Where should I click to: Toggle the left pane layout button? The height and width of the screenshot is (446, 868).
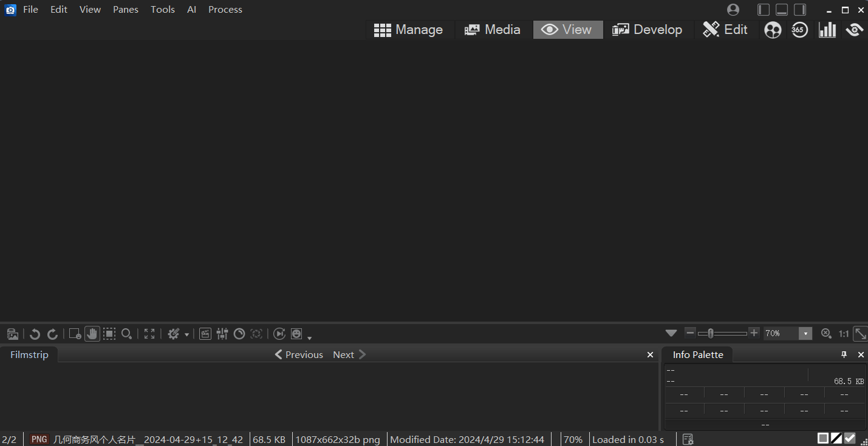[764, 10]
